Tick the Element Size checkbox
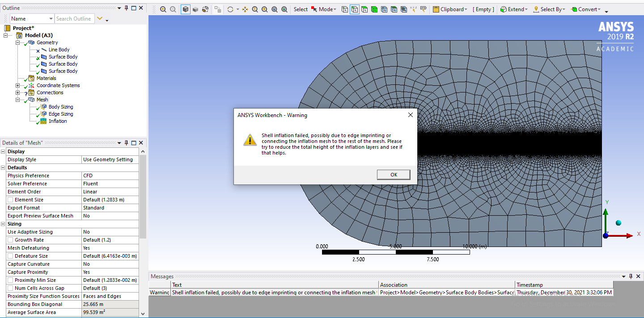Screen dimensions: 644x318 point(10,200)
